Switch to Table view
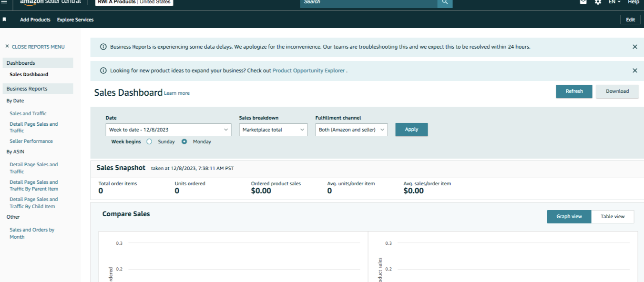The height and width of the screenshot is (282, 644). pos(613,216)
